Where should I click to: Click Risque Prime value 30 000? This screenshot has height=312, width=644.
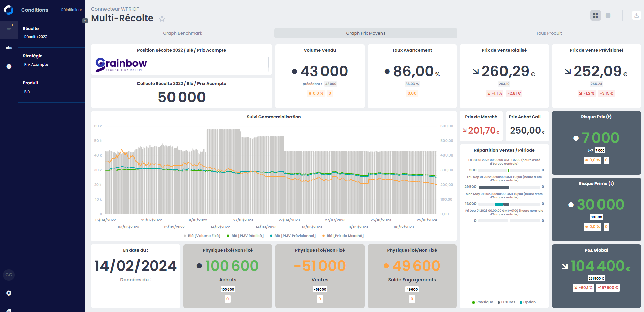601,205
